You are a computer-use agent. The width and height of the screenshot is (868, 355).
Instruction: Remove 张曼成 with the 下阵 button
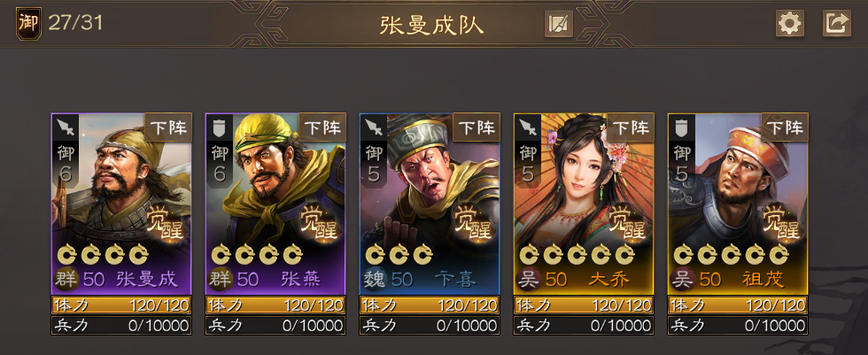coord(168,127)
